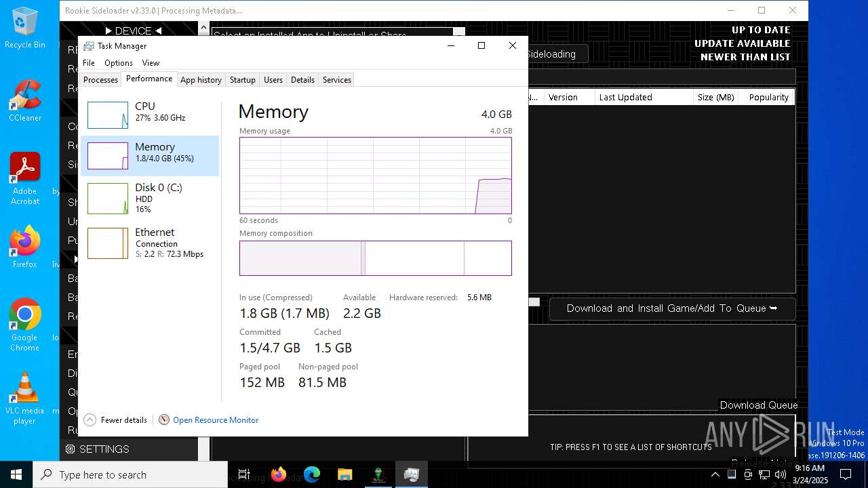Viewport: 868px width, 488px height.
Task: Open the Recycle Bin desktop icon
Action: 25,28
